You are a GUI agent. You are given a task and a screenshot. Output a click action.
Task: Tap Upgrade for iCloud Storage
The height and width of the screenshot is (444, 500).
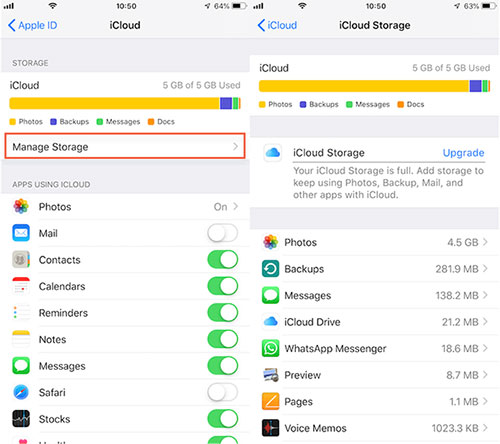[463, 153]
